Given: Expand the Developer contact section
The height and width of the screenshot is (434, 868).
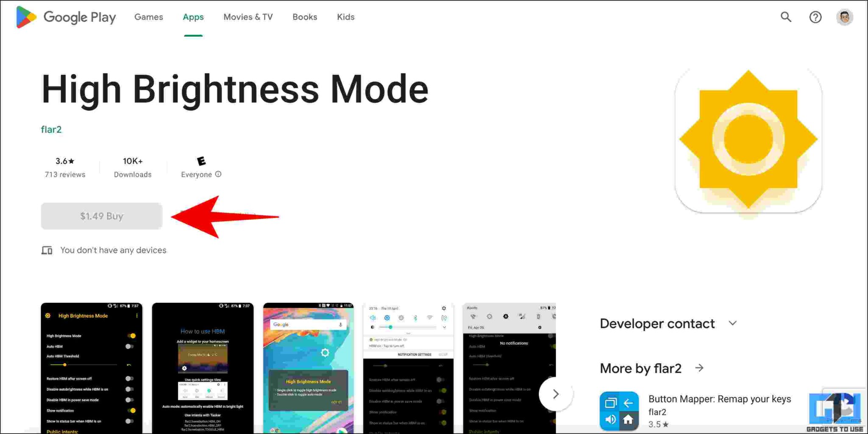Looking at the screenshot, I should click(x=733, y=323).
